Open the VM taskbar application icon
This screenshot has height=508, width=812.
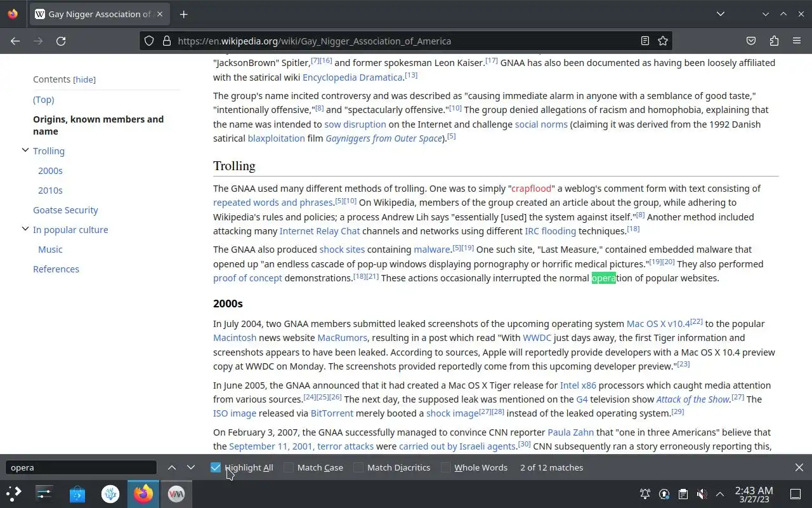(176, 493)
